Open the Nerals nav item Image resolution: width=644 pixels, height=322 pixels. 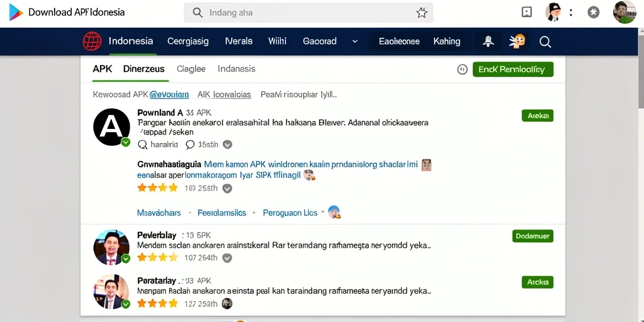(238, 41)
